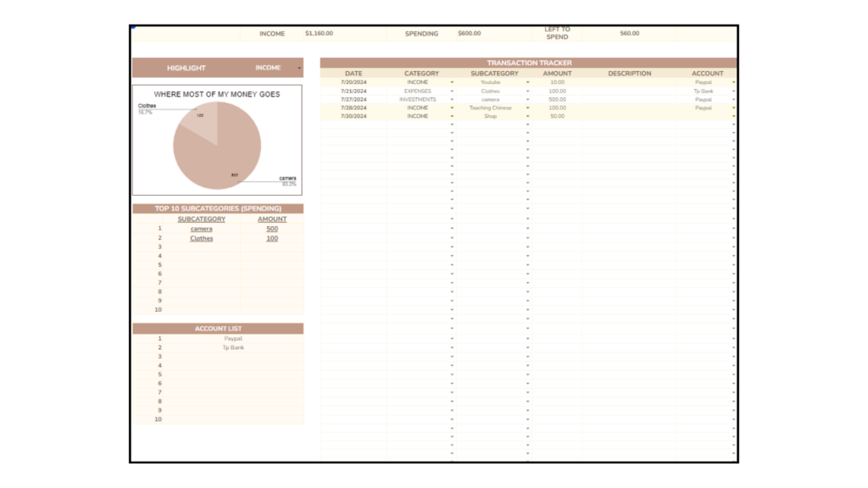Screen dimensions: 868x488
Task: Click the CATEGORY column header
Action: coord(421,74)
